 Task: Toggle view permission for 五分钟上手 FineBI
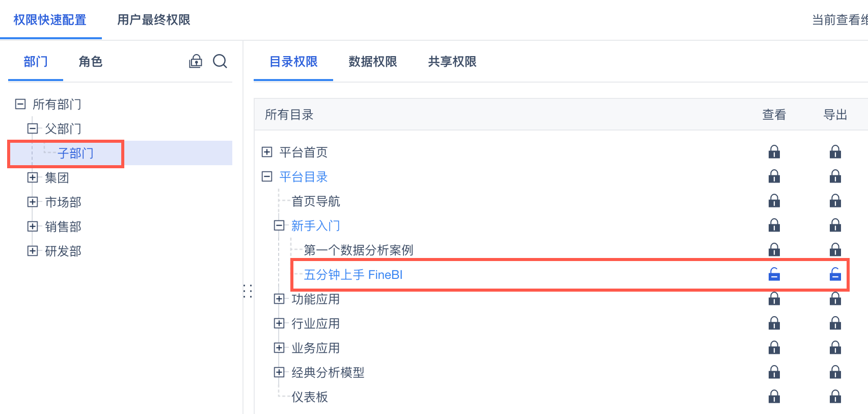tap(774, 274)
